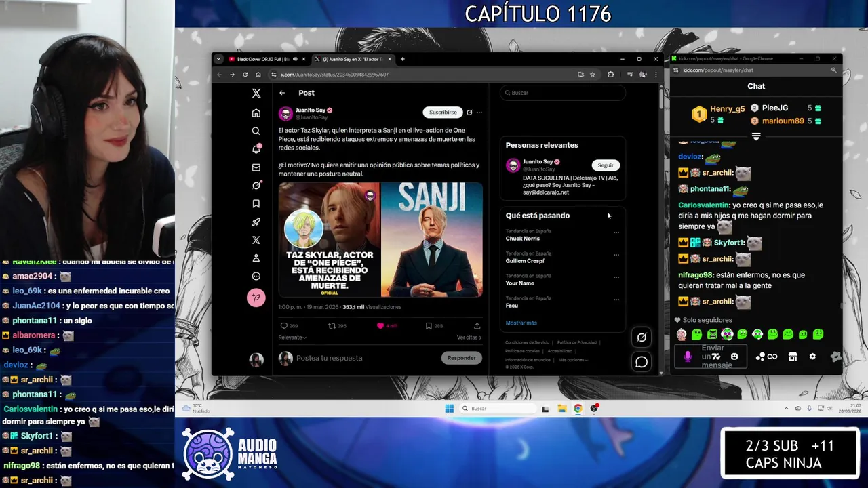This screenshot has height=488, width=868.
Task: Open a new Chrome tab
Action: tap(402, 59)
